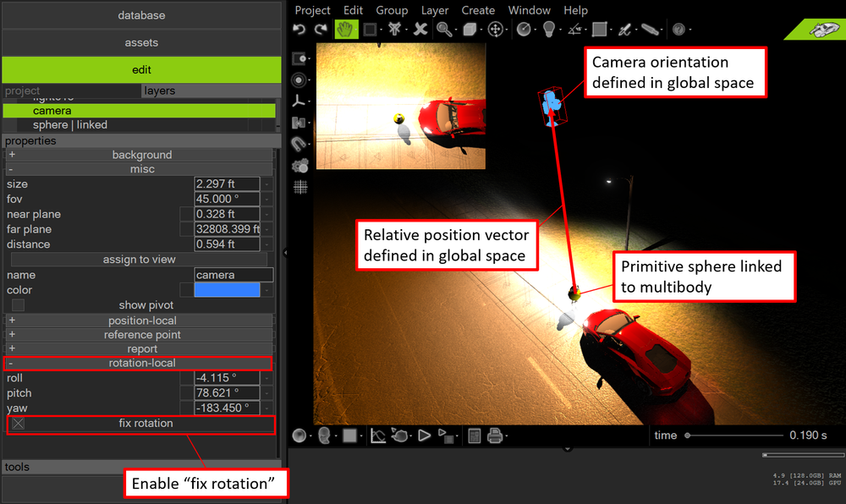Click the pen sketch tool icon

coord(624,29)
